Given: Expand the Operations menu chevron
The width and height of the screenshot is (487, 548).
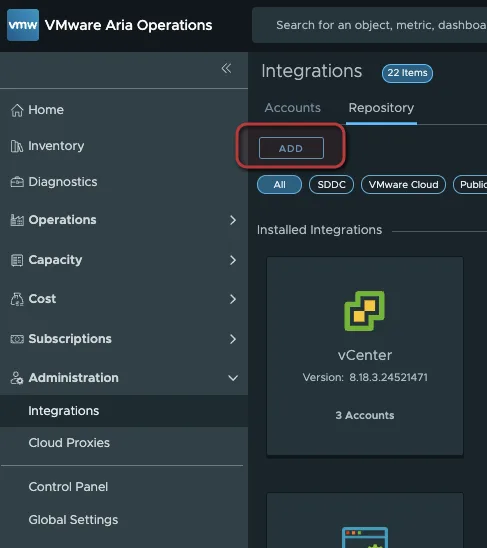Looking at the screenshot, I should [233, 220].
